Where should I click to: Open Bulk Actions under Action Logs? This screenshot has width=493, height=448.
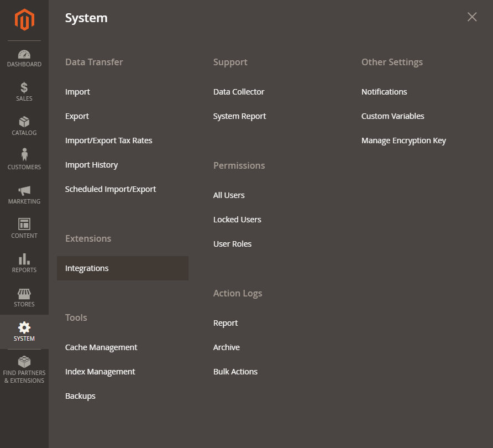coord(235,371)
